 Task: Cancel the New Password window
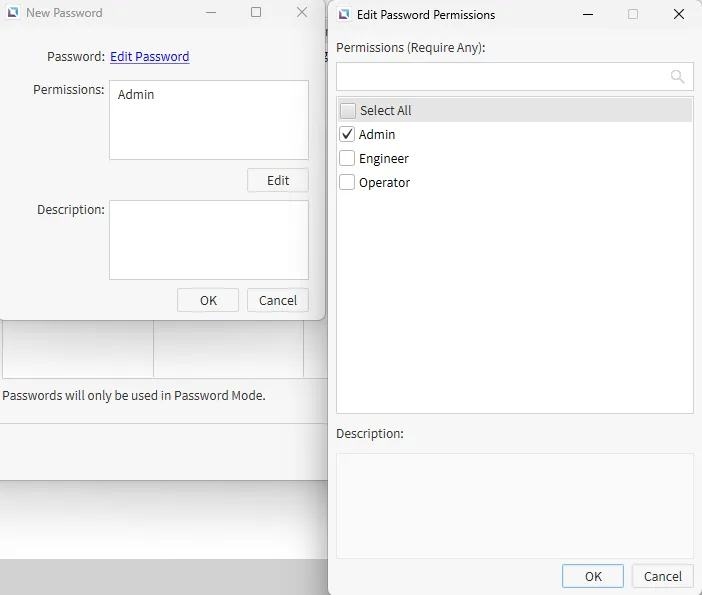point(278,300)
